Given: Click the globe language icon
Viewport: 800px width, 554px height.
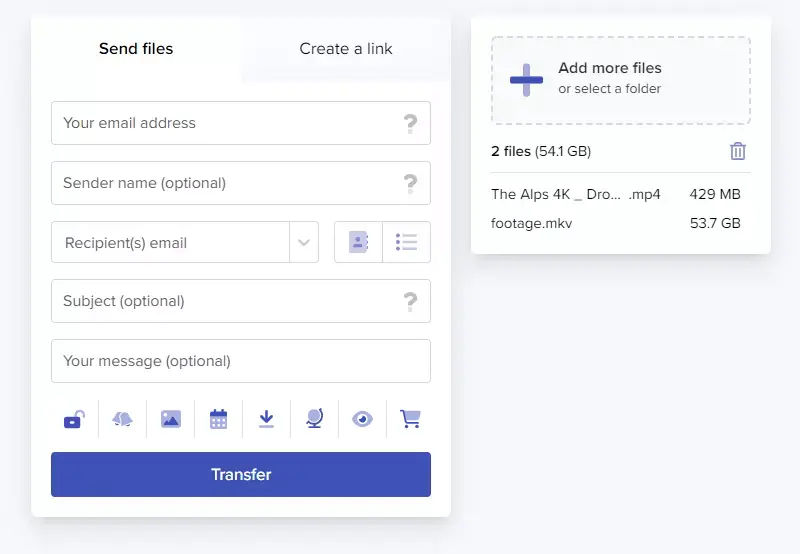Looking at the screenshot, I should coord(314,419).
